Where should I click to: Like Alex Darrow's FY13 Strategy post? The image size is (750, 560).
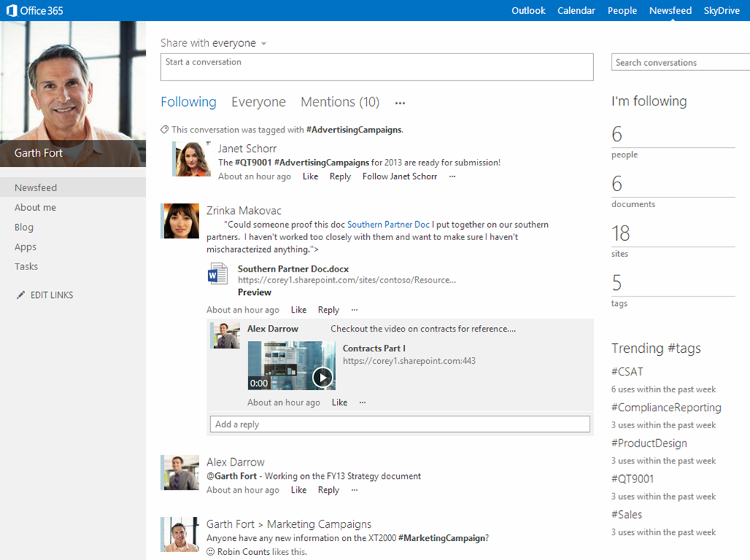tap(299, 490)
